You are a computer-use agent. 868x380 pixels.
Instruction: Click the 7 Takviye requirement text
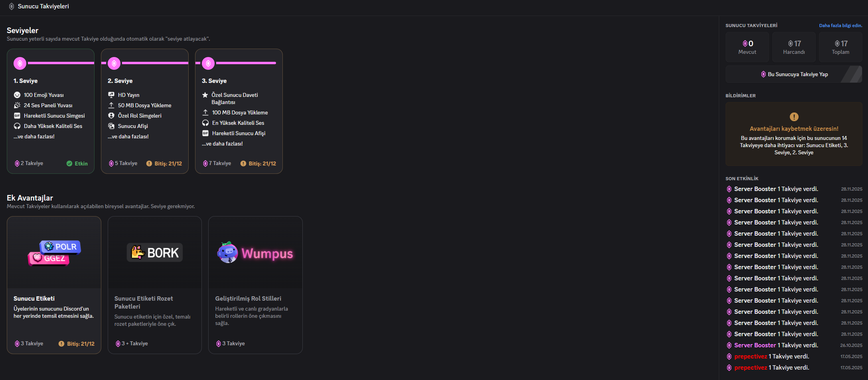(220, 163)
